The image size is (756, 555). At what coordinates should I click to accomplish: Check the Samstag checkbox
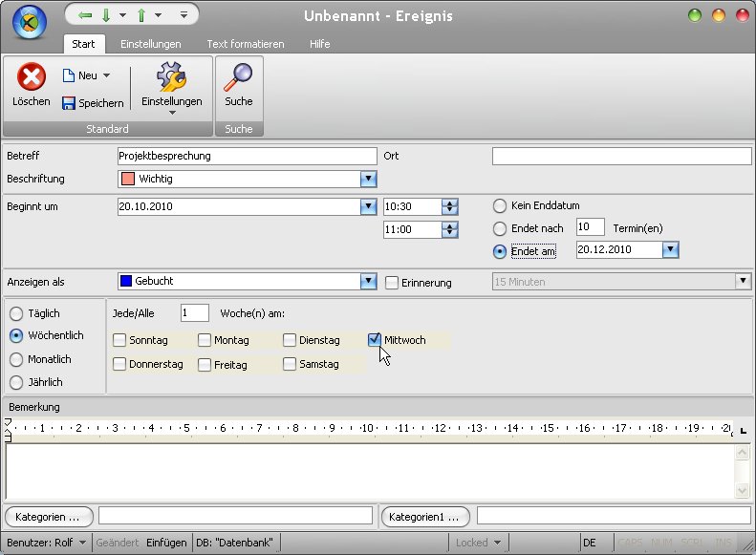pos(290,364)
